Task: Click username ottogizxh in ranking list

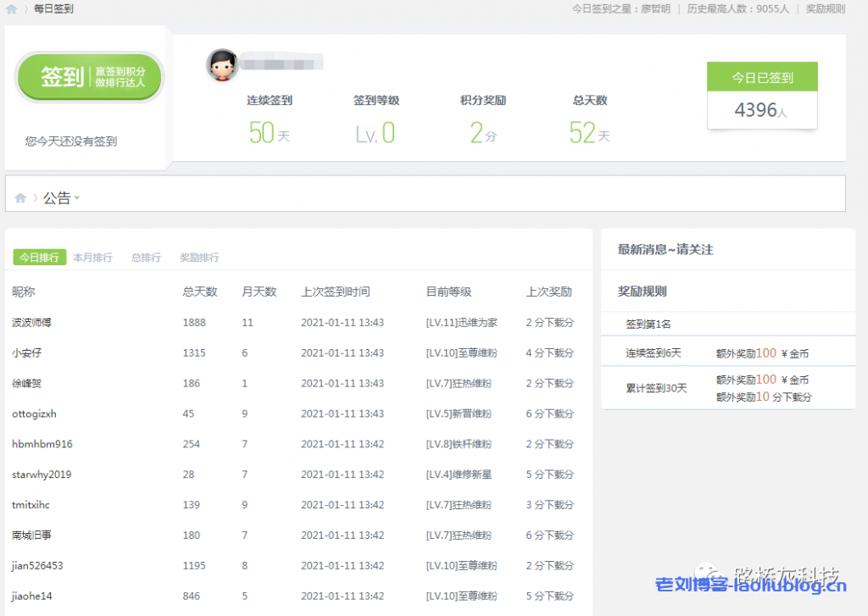Action: [34, 414]
